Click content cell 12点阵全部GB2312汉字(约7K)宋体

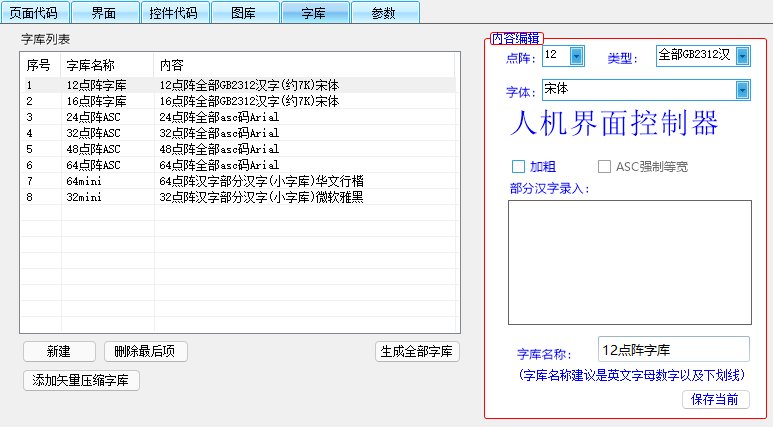(249, 85)
